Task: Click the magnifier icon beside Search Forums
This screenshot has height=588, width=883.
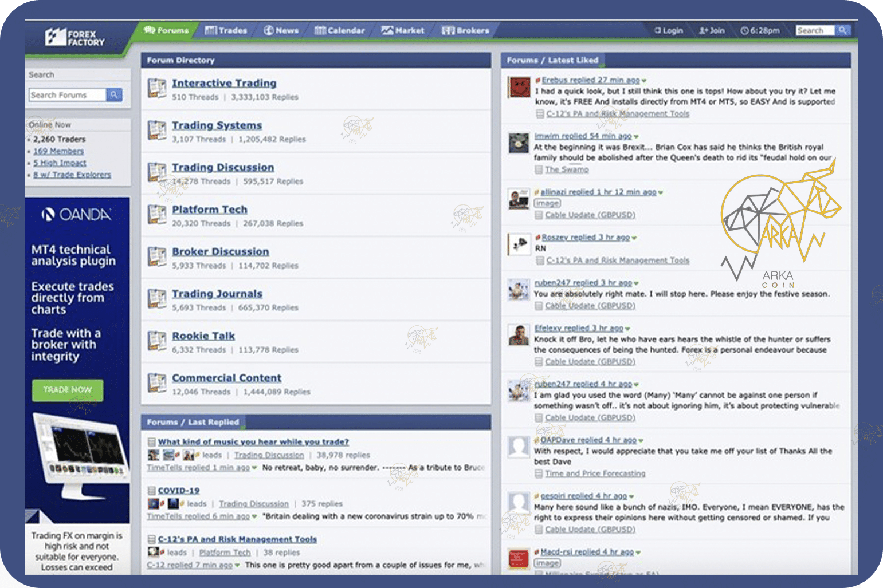Action: pyautogui.click(x=114, y=95)
